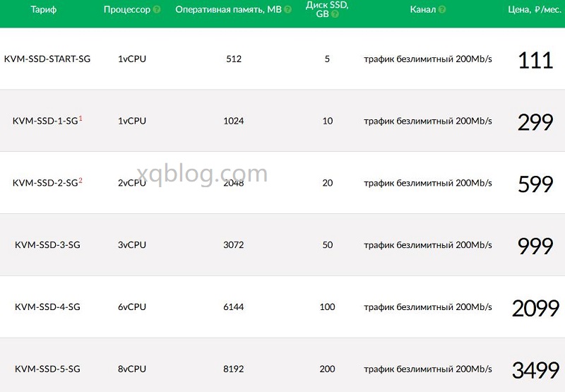The height and width of the screenshot is (392, 565).
Task: Click footnote 2 next to KVM-SSD-2-SG
Action: point(81,180)
